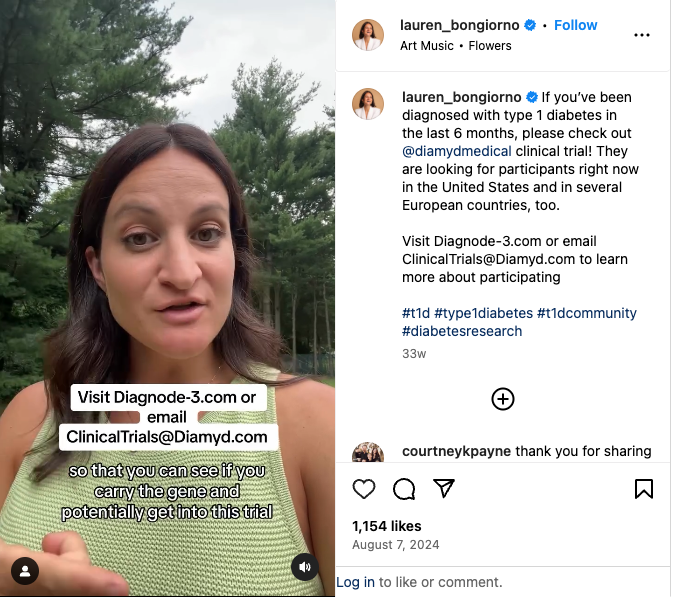Viewport: 673px width, 597px height.
Task: Save post with the bookmark icon
Action: tap(644, 489)
